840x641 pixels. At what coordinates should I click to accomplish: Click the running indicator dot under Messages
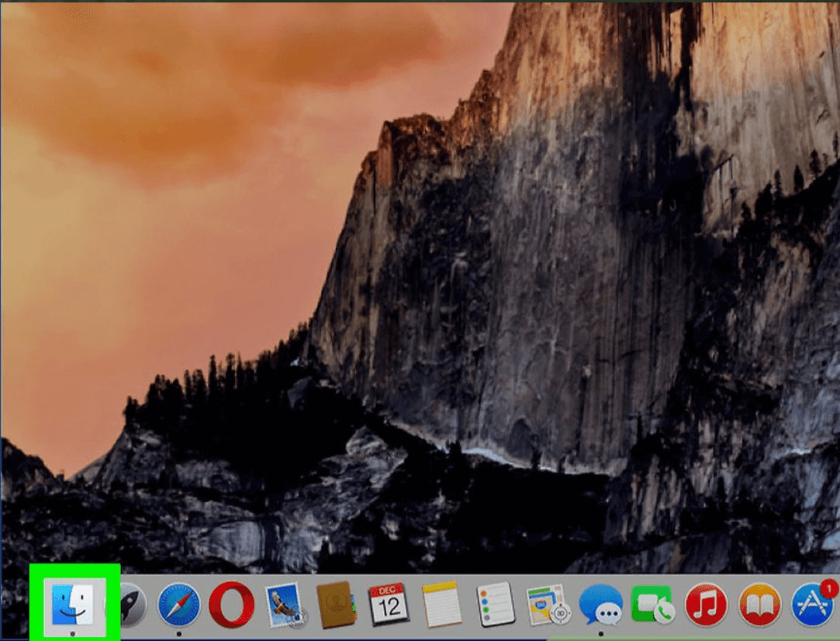[601, 634]
